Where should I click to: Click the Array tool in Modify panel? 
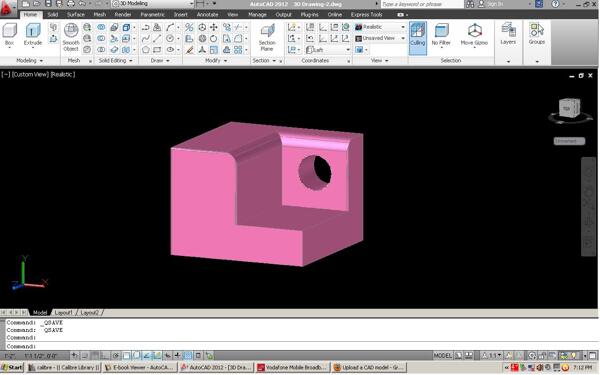(238, 50)
